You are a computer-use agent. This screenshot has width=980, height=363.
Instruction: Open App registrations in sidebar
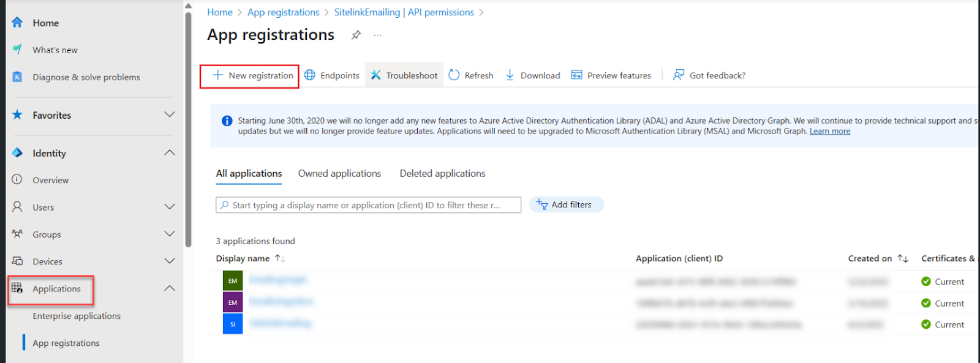(x=66, y=343)
